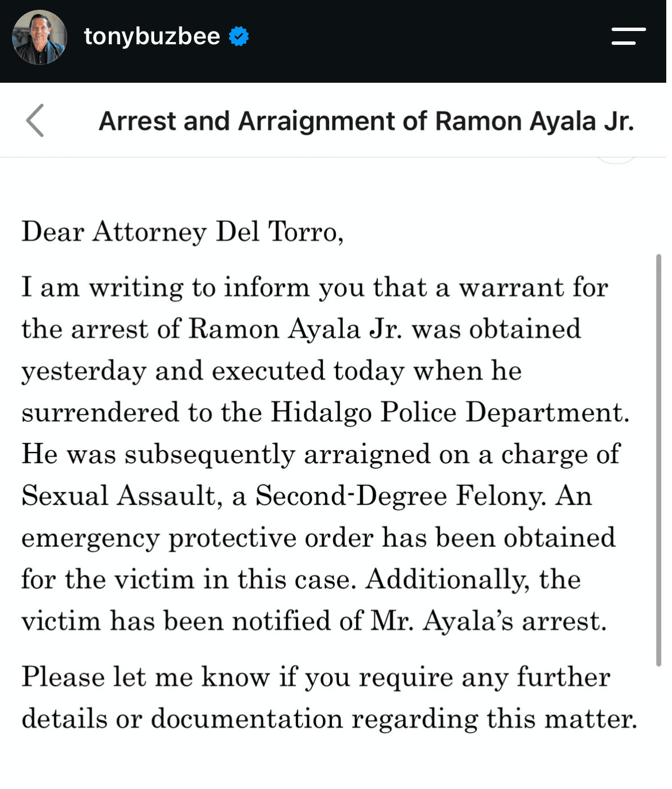This screenshot has height=789, width=672.
Task: Click the vertical scrollbar on right edge
Action: pos(659,460)
